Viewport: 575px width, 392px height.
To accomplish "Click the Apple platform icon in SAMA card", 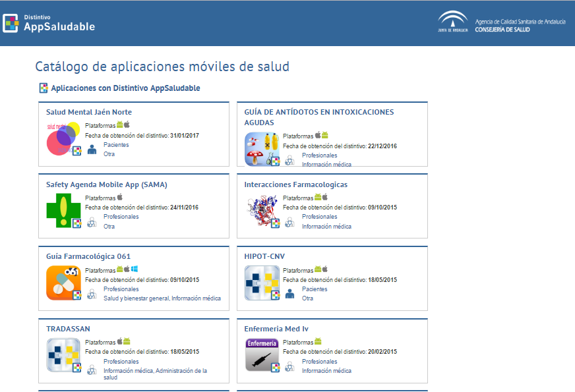I will (119, 197).
